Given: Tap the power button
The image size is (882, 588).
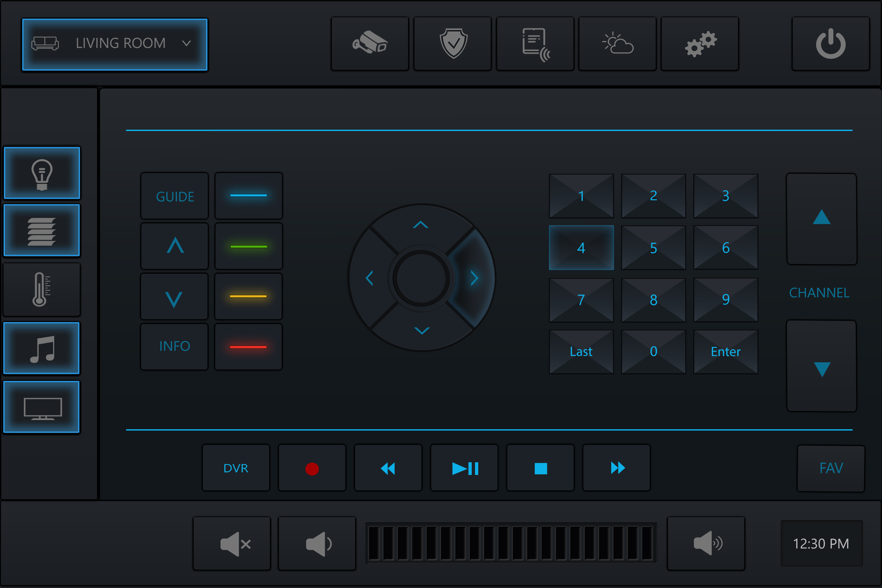Looking at the screenshot, I should [x=831, y=43].
